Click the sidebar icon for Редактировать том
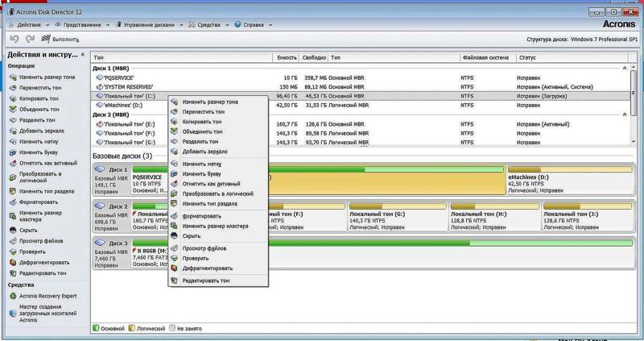The width and height of the screenshot is (644, 341). [x=13, y=273]
